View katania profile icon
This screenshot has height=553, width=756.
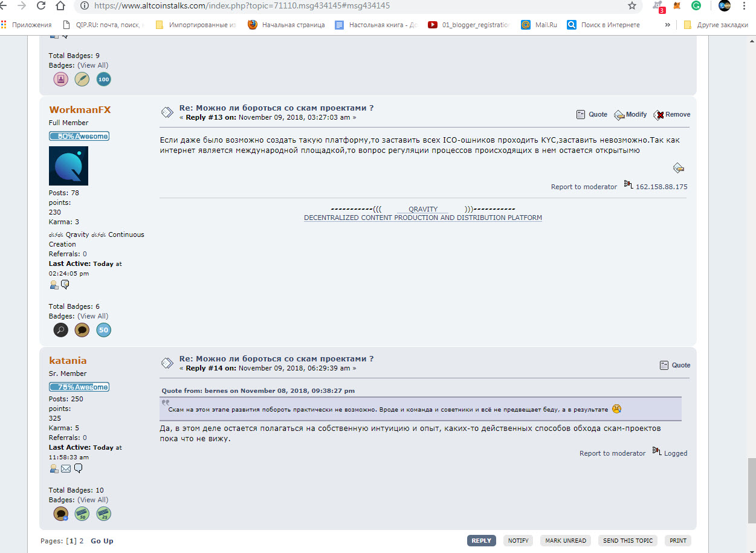54,468
